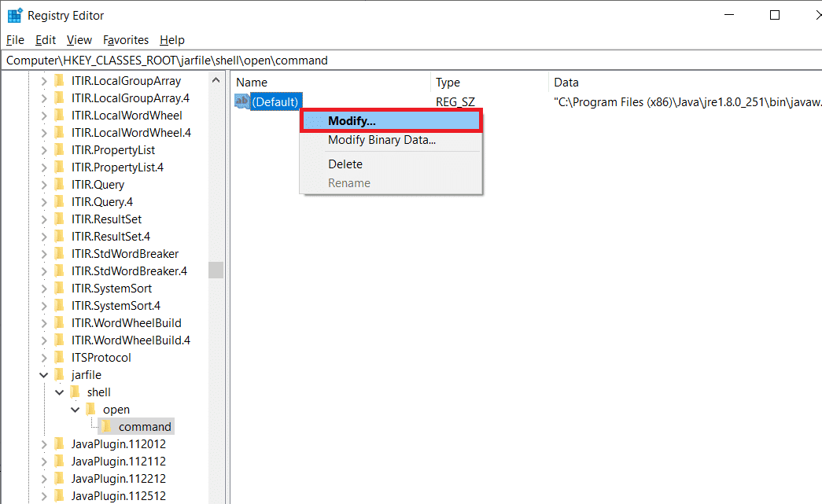This screenshot has width=822, height=504.
Task: Open the File menu
Action: tap(15, 40)
